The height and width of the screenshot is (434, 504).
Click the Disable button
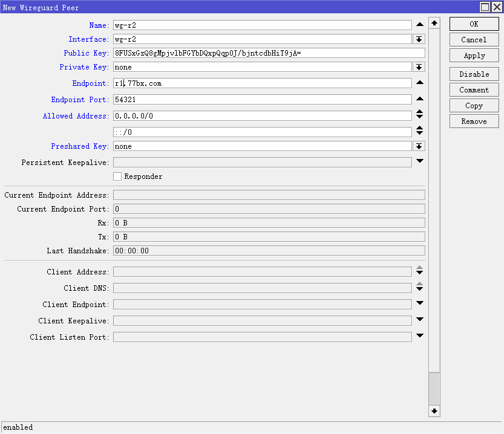coord(474,74)
